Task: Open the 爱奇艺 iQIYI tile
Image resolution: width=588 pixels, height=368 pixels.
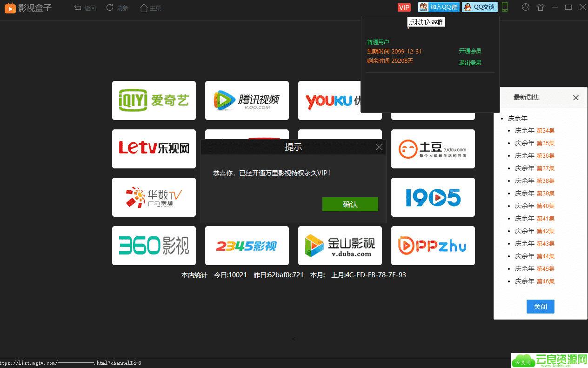Action: (154, 100)
